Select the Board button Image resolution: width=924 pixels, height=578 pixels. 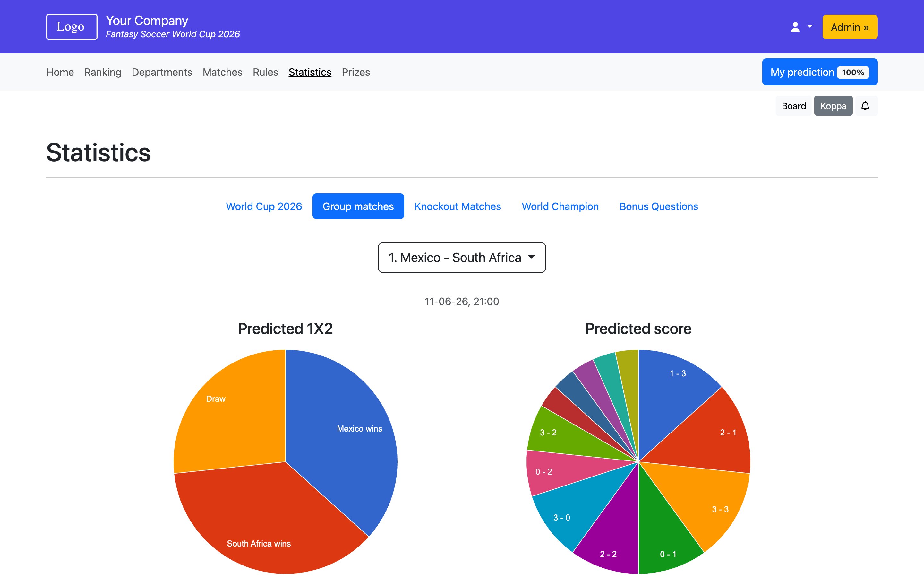click(x=793, y=106)
